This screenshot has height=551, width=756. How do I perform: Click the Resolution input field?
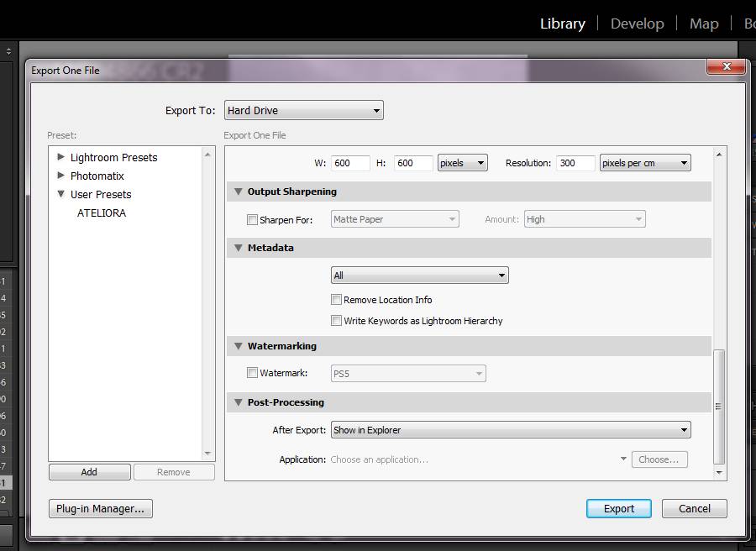coord(575,163)
